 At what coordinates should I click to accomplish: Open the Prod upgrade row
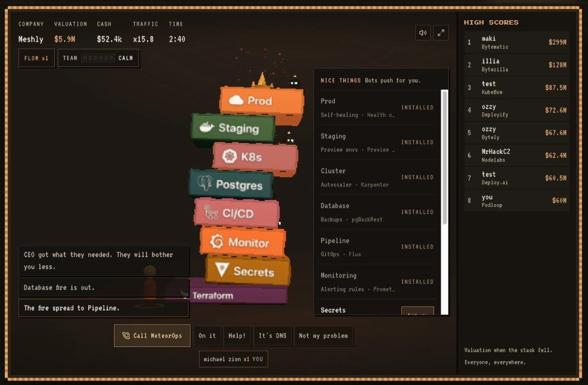[x=377, y=108]
